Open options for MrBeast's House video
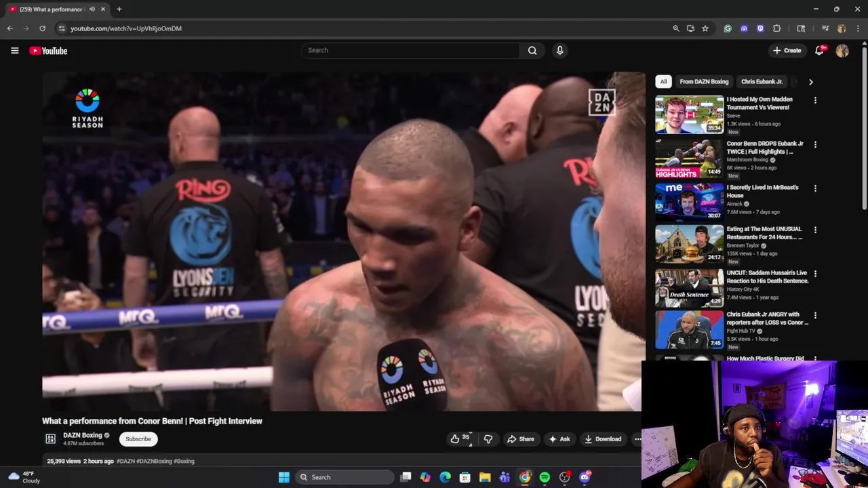The width and height of the screenshot is (868, 488). (x=815, y=188)
